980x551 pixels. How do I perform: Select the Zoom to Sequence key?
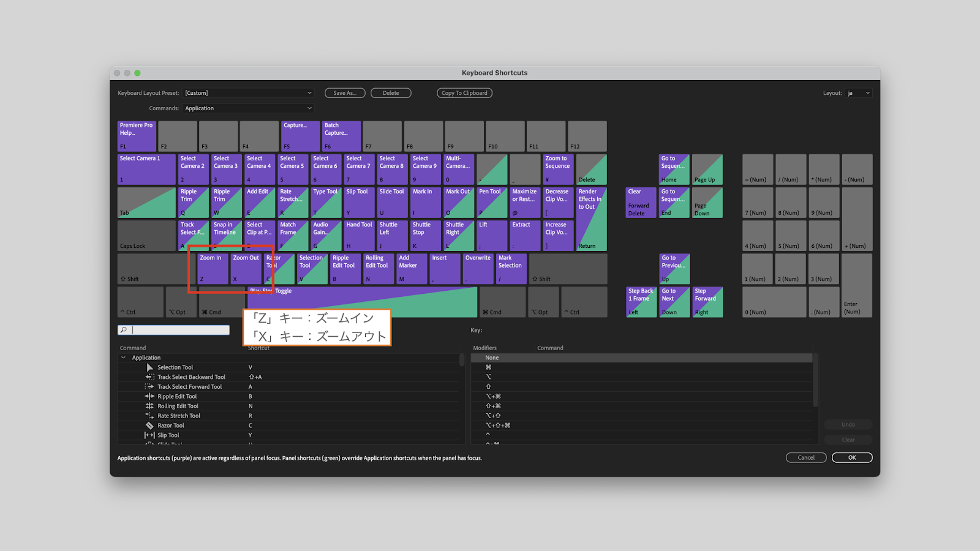point(559,170)
